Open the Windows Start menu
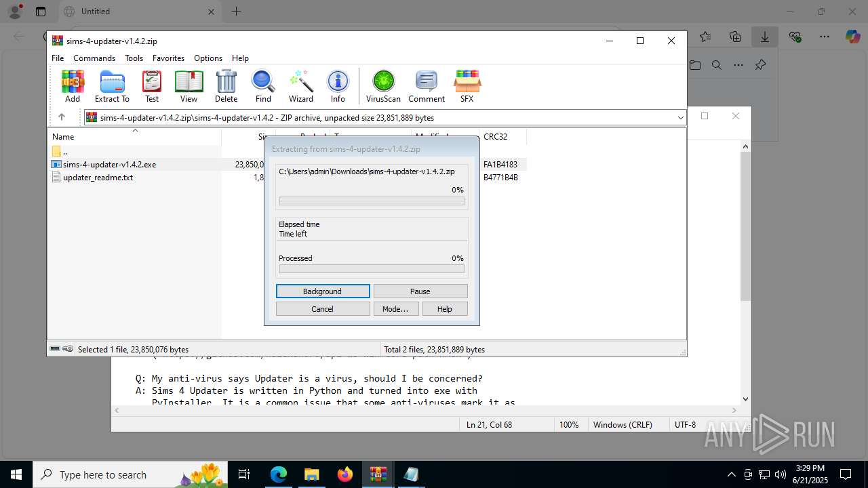The width and height of the screenshot is (868, 488). pos(16,474)
